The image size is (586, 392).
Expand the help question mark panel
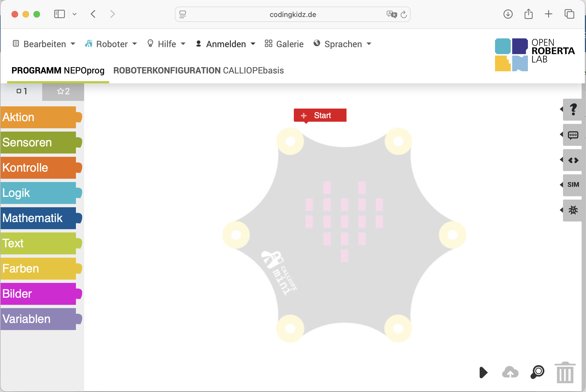pos(572,109)
